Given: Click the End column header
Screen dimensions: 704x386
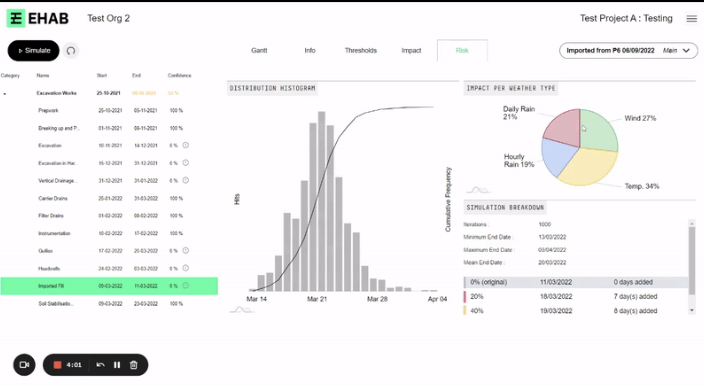Looking at the screenshot, I should coord(136,75).
